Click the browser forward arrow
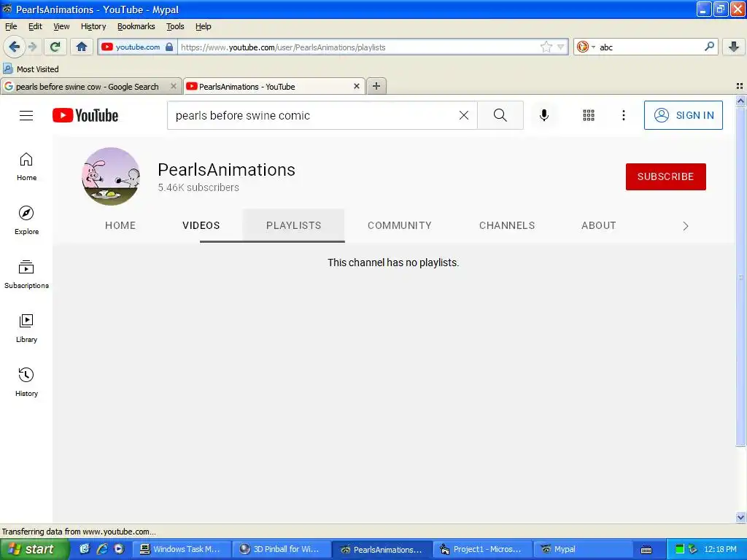 pyautogui.click(x=32, y=47)
